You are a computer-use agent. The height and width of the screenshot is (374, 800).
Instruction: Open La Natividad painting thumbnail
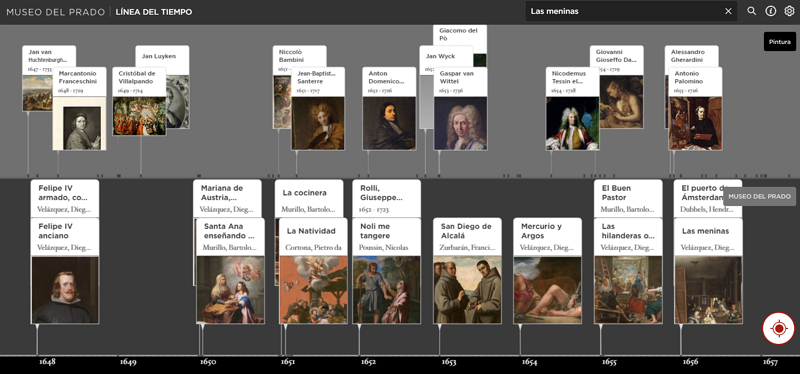[313, 289]
